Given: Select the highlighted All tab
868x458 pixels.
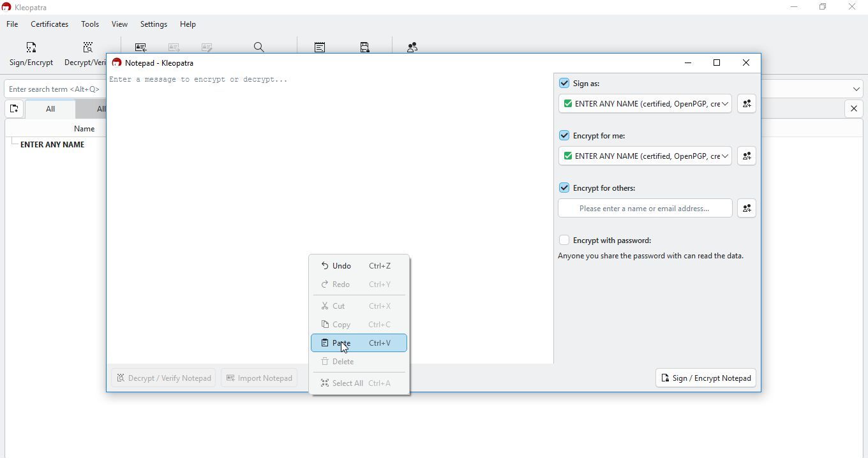Looking at the screenshot, I should [x=50, y=109].
